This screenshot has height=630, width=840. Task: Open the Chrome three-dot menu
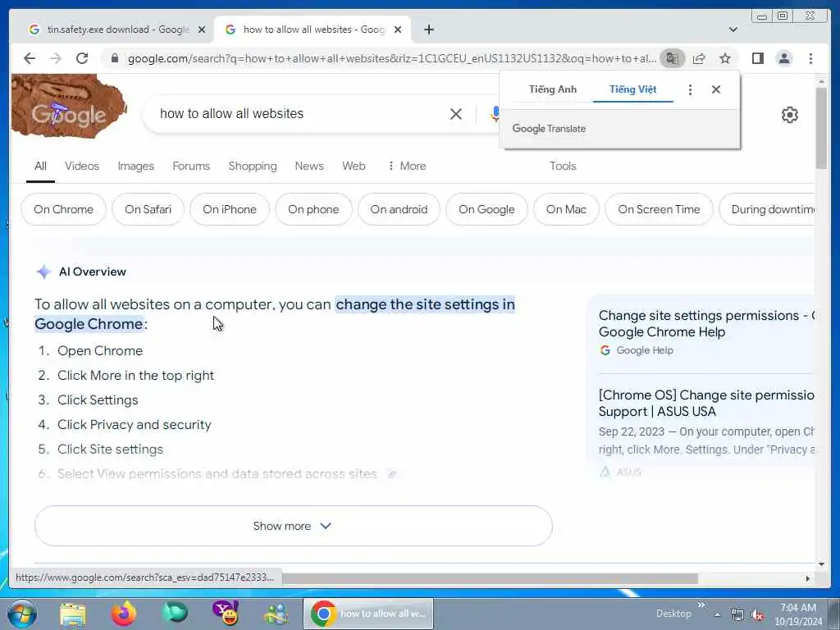pyautogui.click(x=810, y=58)
